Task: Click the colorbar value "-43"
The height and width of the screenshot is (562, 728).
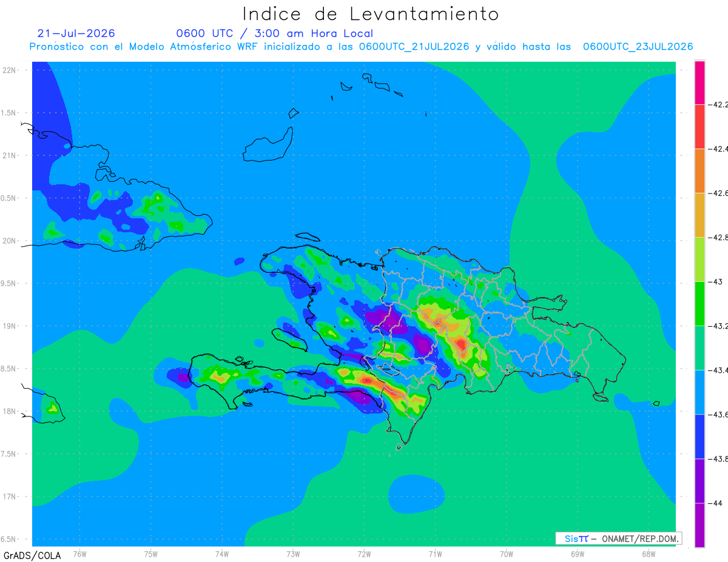Action: (x=716, y=282)
